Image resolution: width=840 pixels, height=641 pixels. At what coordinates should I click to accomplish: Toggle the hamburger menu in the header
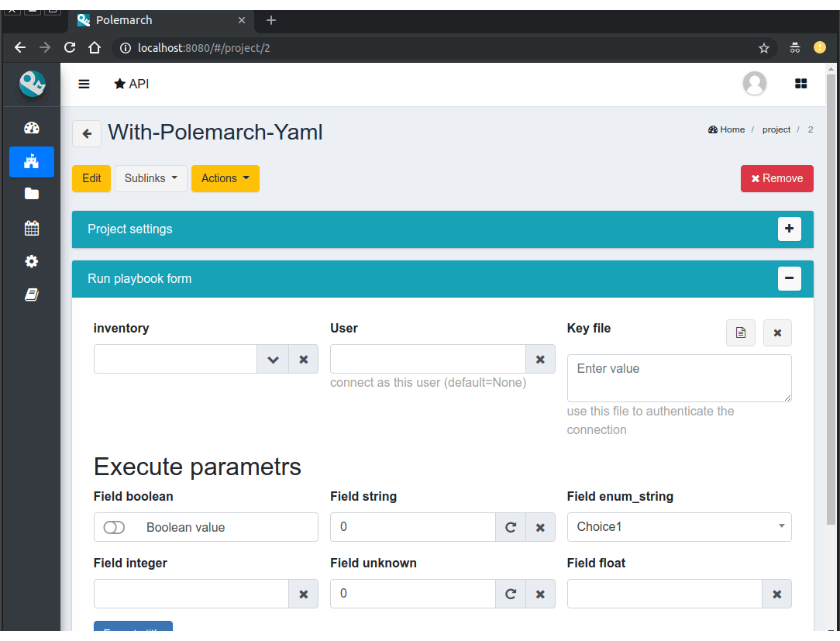click(84, 84)
